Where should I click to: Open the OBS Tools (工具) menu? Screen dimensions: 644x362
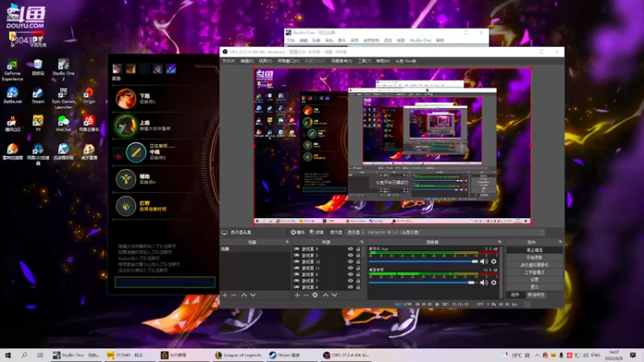pos(365,61)
